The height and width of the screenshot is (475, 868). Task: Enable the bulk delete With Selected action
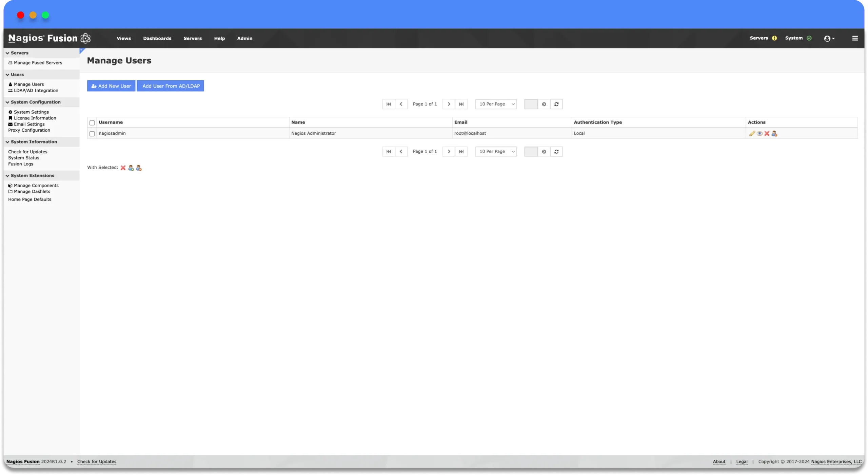[123, 167]
